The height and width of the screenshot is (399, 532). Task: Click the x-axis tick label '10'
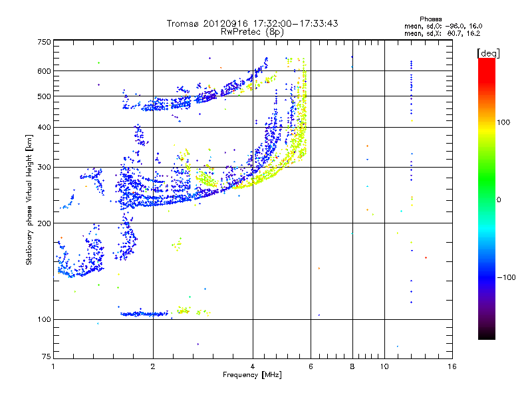click(384, 366)
